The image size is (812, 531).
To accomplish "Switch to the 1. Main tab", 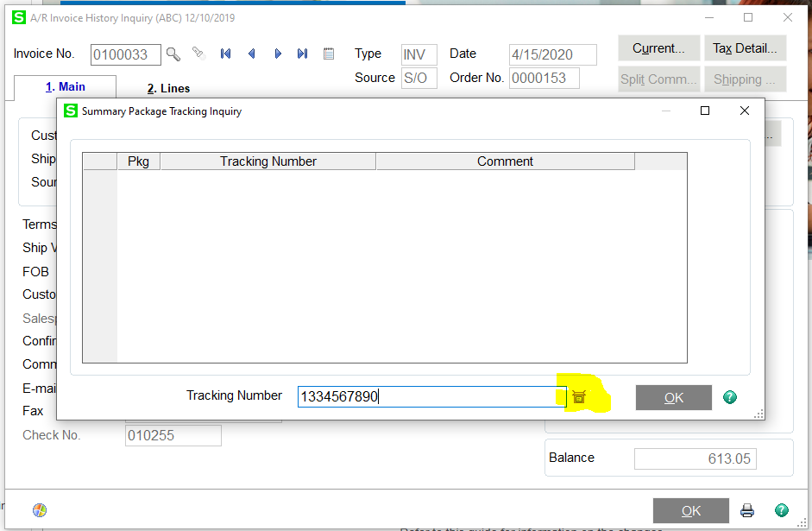I will pos(66,87).
